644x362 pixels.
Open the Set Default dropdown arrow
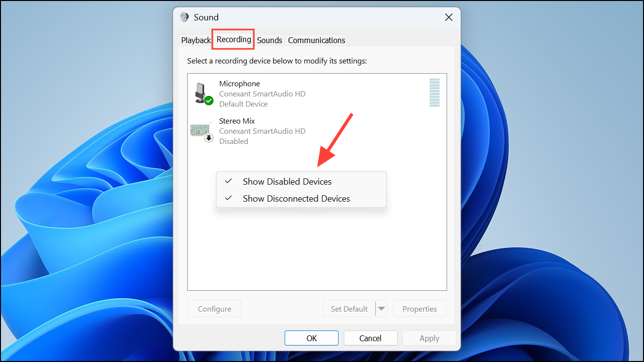click(x=382, y=309)
